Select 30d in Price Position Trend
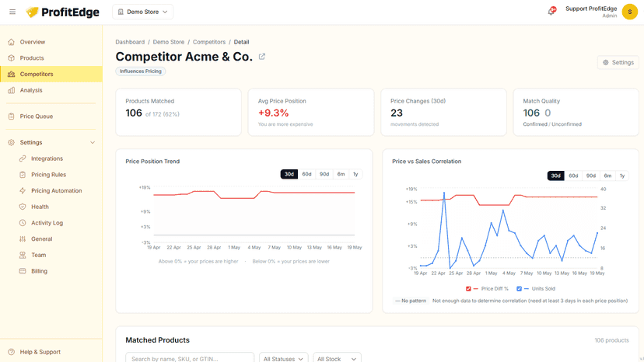 (289, 174)
